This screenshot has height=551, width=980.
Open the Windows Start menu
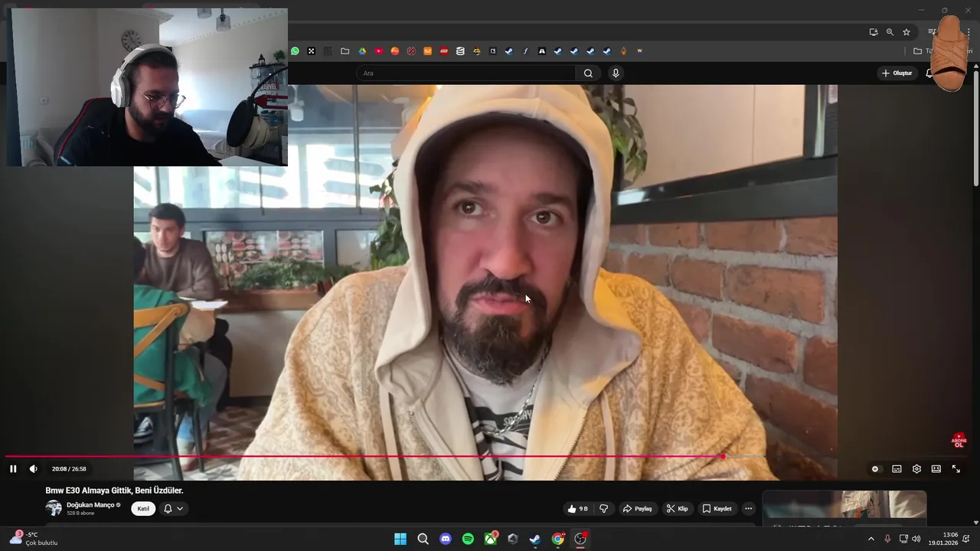pos(400,539)
